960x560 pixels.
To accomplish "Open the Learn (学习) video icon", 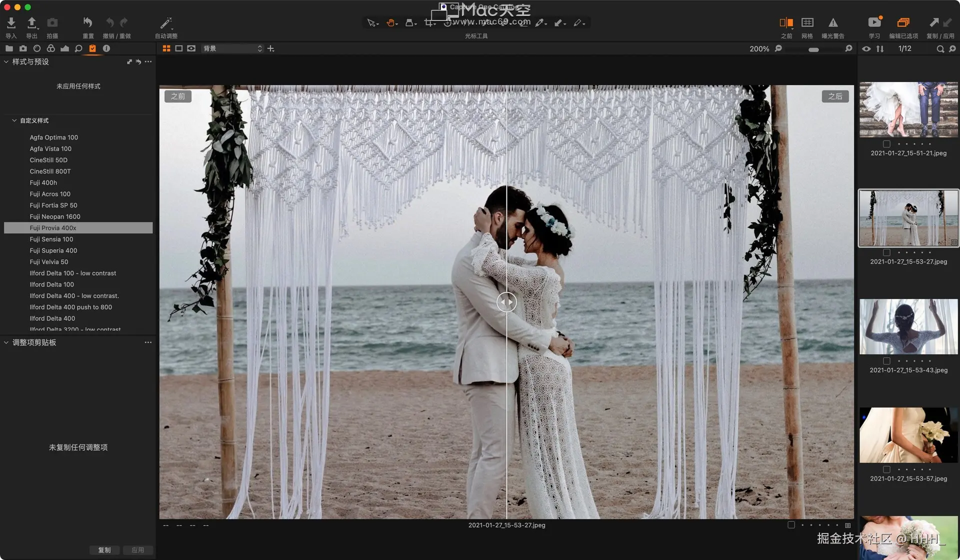I will pos(874,23).
